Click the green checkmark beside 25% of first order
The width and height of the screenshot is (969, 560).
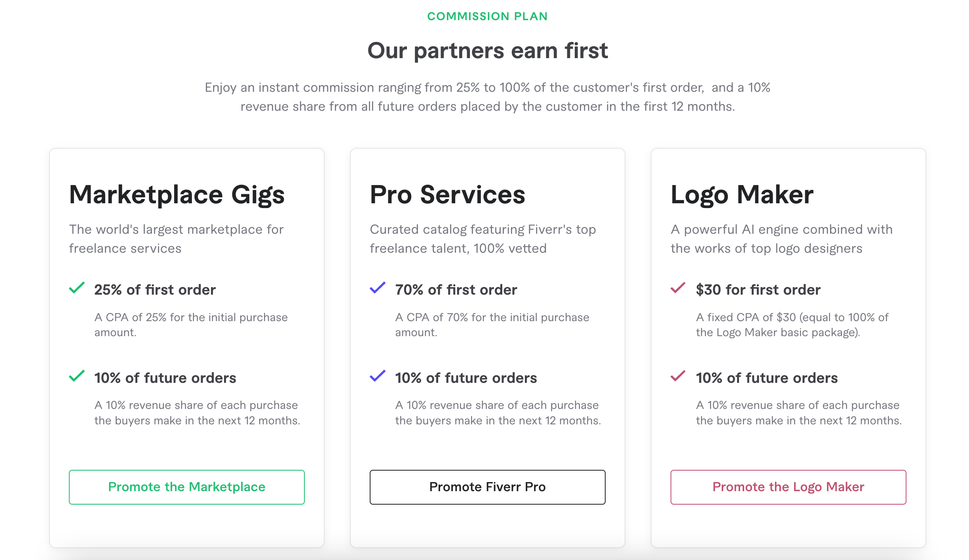click(x=77, y=288)
